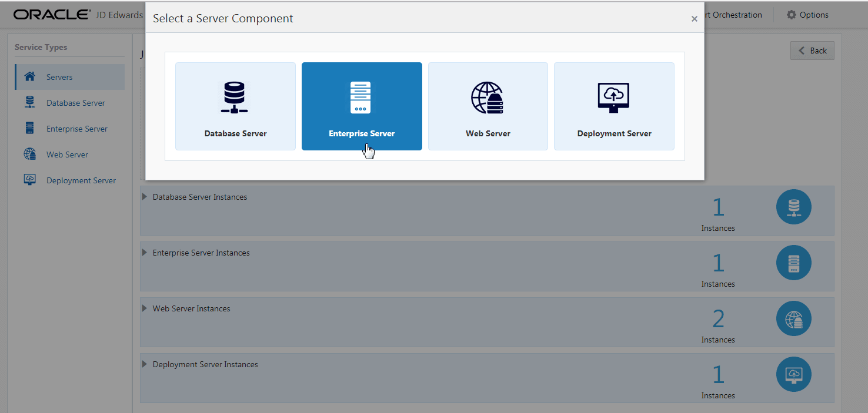Click the highlighted Enterprise Server icon
868x413 pixels.
pos(361,98)
